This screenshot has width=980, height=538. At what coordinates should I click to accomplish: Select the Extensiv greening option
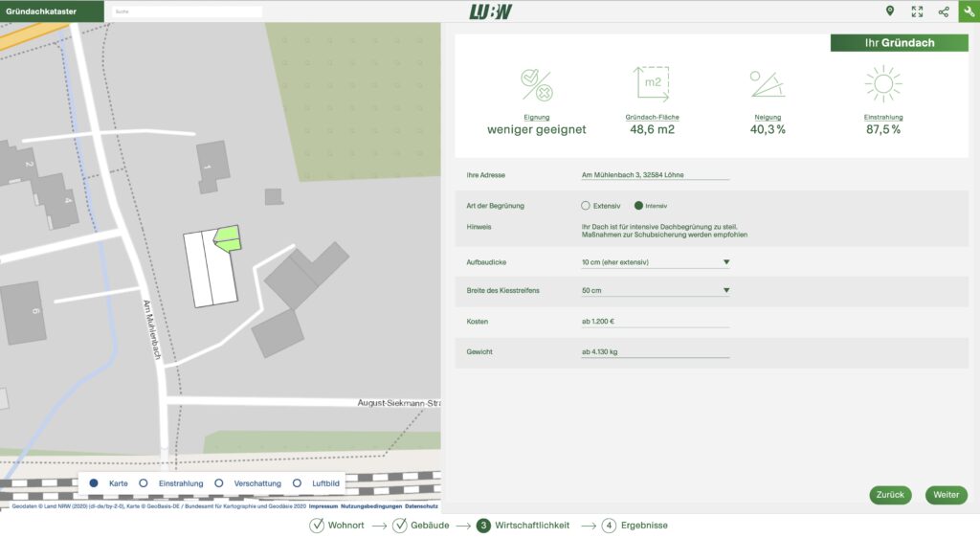587,206
